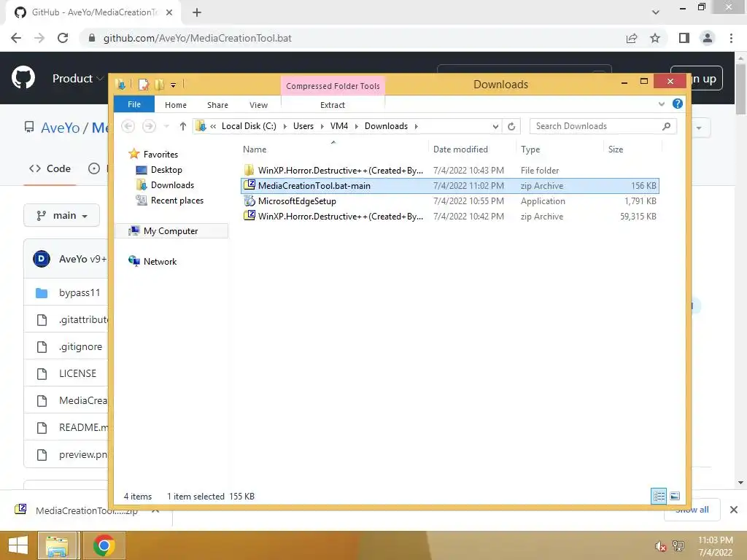Screen dimensions: 747x560
Task: Click Chrome's back arrow button
Action: (16, 38)
